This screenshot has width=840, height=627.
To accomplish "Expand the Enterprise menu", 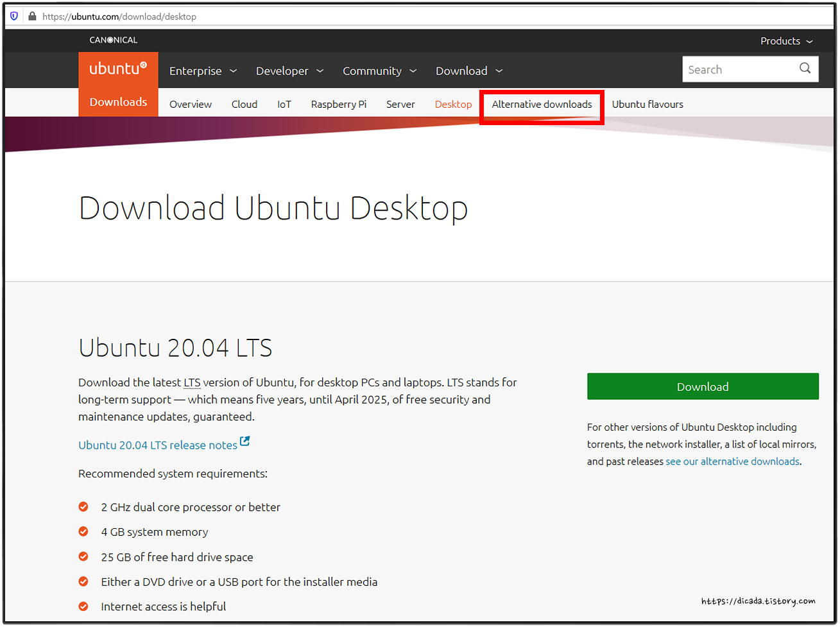I will (203, 71).
